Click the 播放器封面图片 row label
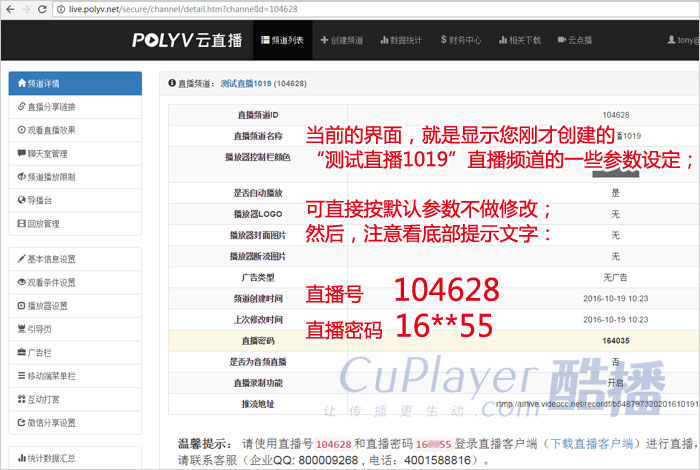Image resolution: width=700 pixels, height=470 pixels. (x=258, y=235)
